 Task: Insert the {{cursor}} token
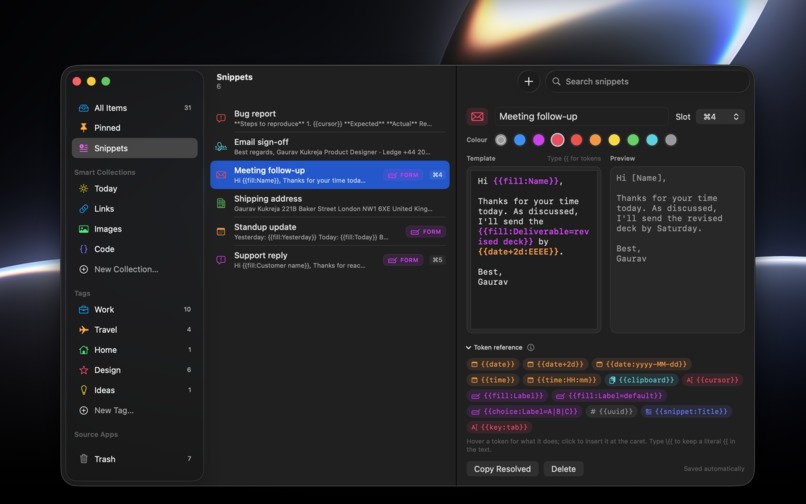[712, 380]
